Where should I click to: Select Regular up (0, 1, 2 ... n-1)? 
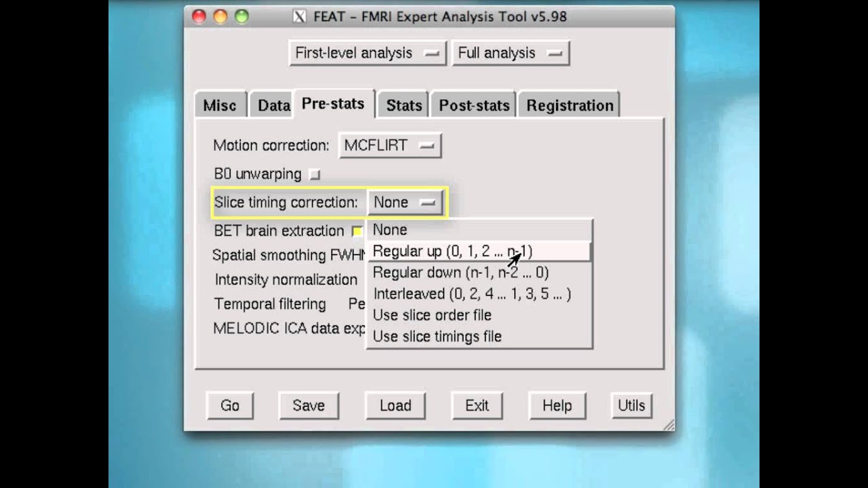click(x=479, y=251)
